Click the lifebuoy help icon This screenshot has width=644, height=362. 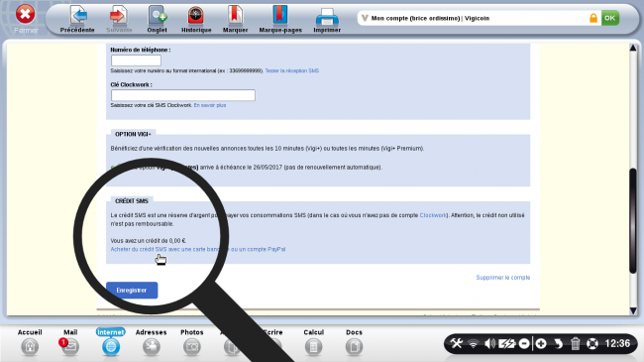coord(592,343)
